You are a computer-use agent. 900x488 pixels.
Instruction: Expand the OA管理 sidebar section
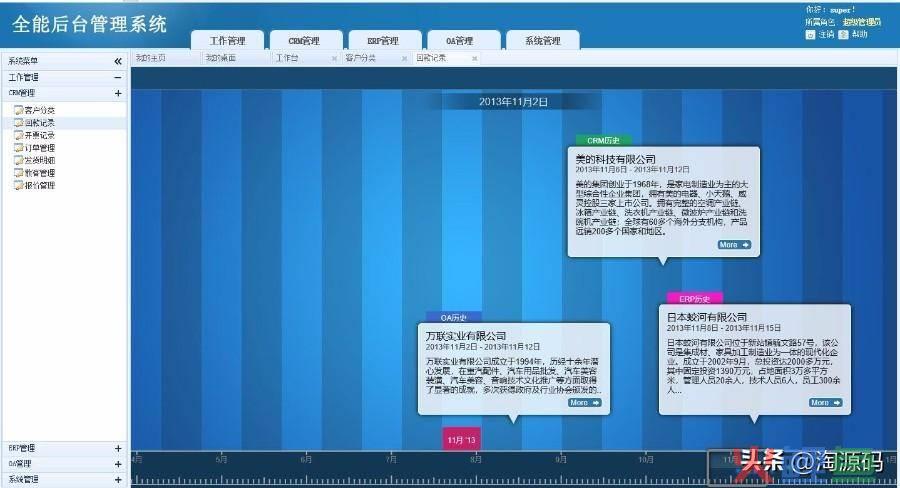click(118, 464)
